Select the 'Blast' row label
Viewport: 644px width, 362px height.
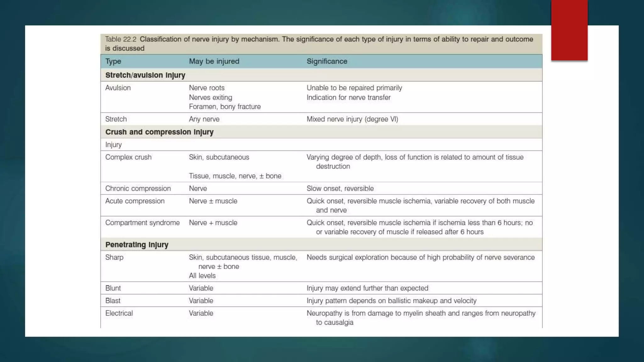(113, 301)
